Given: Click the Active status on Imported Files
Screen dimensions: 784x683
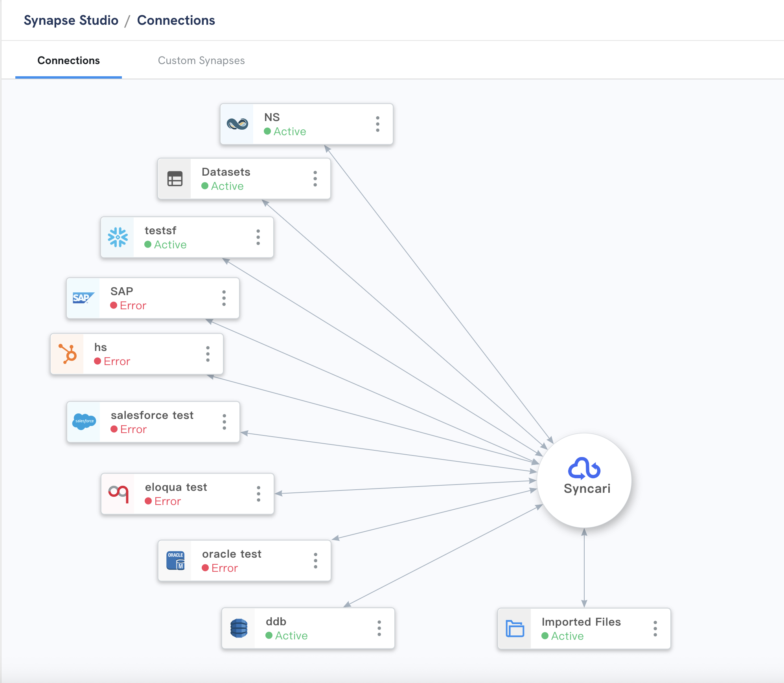Looking at the screenshot, I should pos(563,636).
